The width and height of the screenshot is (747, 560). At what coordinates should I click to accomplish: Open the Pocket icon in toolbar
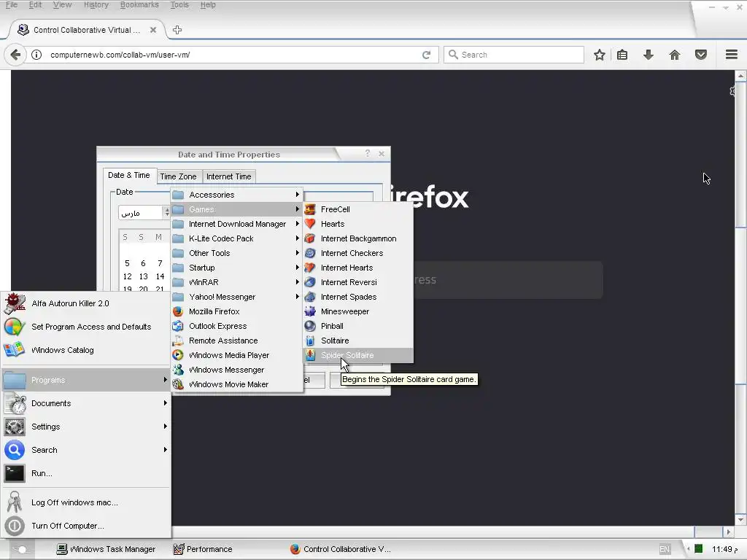tap(701, 55)
